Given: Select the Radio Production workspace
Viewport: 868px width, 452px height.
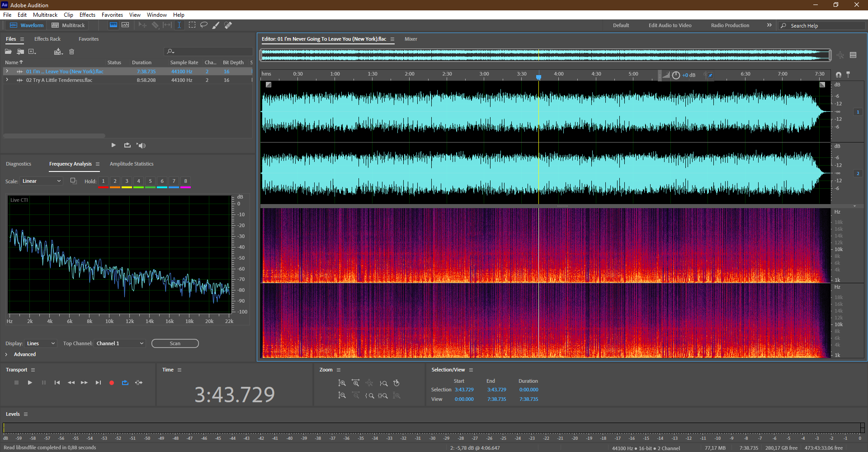Looking at the screenshot, I should pos(730,25).
